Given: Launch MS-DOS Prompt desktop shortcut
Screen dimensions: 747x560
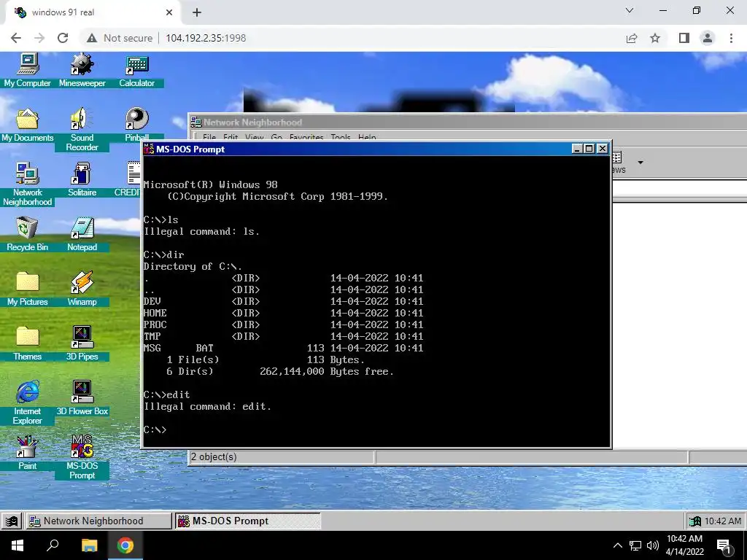Looking at the screenshot, I should [82, 457].
